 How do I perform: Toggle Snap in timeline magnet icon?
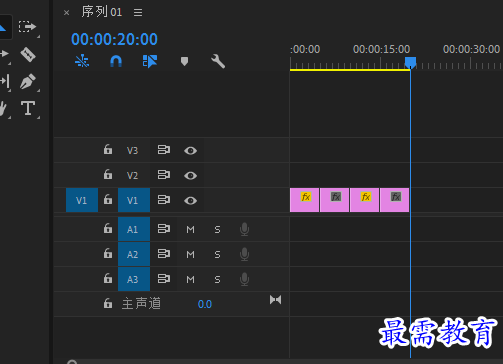[116, 61]
